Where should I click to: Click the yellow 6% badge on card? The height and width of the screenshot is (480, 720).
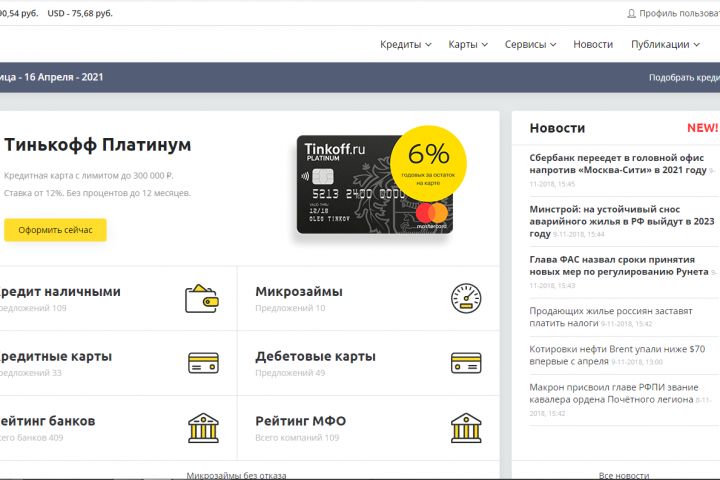428,164
